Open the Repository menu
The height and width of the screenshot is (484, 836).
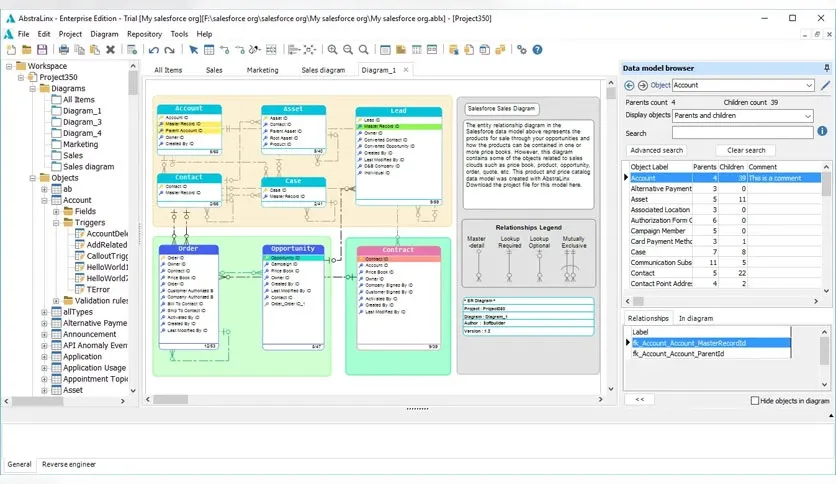coord(144,34)
